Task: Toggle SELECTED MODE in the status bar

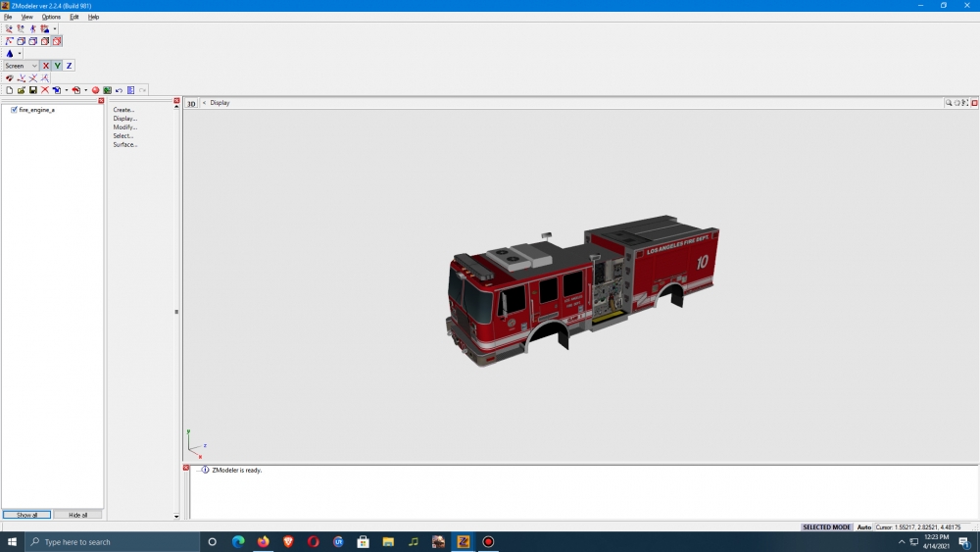Action: (x=826, y=527)
